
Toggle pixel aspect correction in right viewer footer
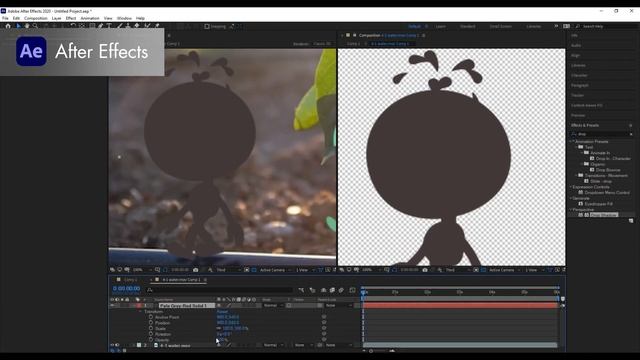pyautogui.click(x=550, y=270)
